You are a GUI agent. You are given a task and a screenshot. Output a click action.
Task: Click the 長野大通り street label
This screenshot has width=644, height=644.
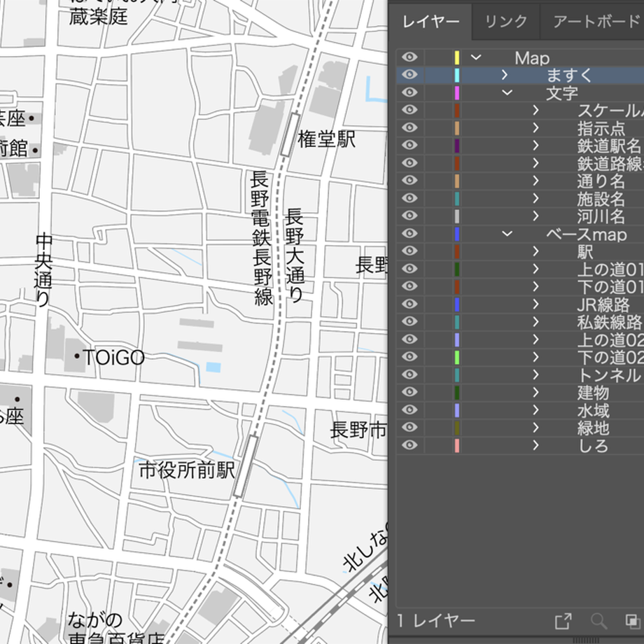pos(295,255)
